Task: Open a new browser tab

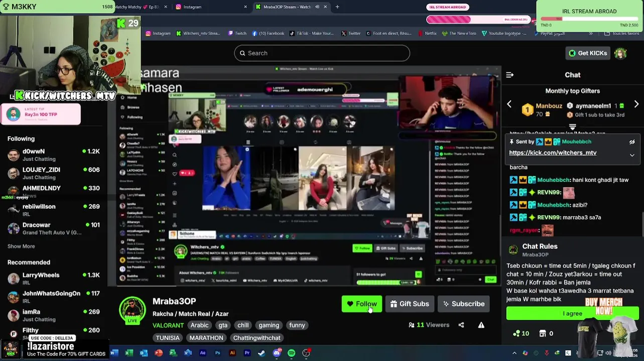Action: 337,7
